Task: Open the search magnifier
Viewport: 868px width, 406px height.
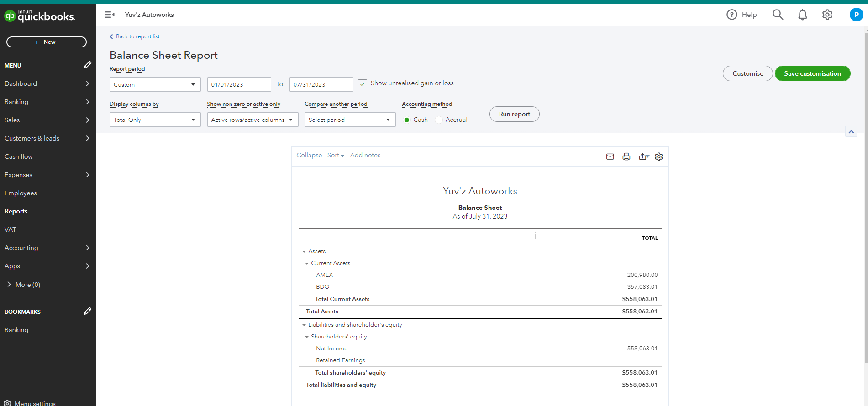Action: 778,15
